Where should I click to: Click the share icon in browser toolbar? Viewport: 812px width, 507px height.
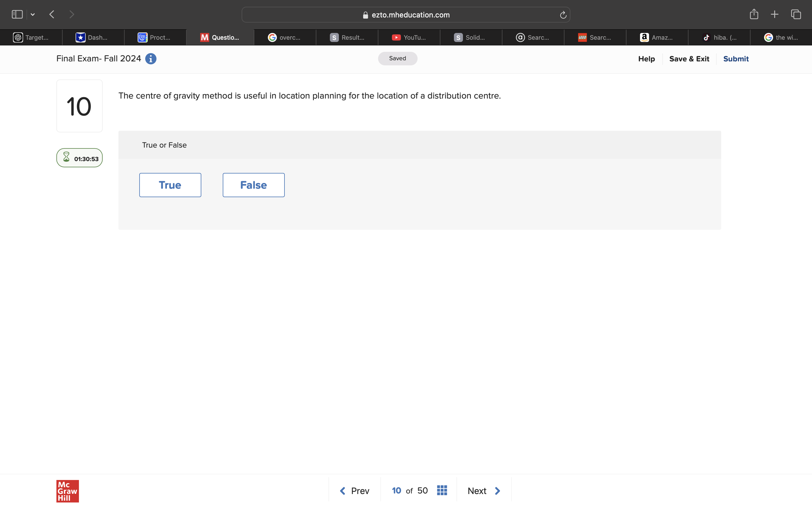(754, 14)
